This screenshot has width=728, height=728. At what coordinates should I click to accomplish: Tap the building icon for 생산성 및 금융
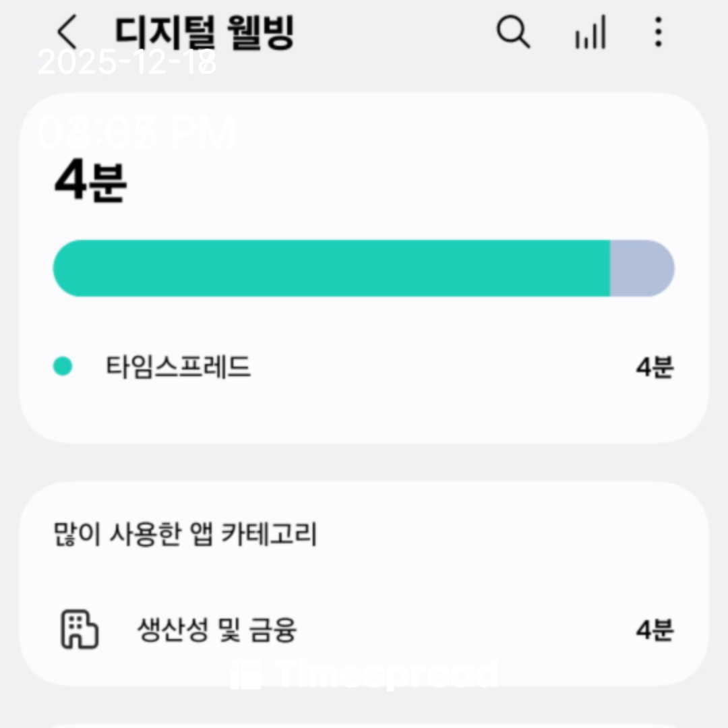tap(80, 630)
